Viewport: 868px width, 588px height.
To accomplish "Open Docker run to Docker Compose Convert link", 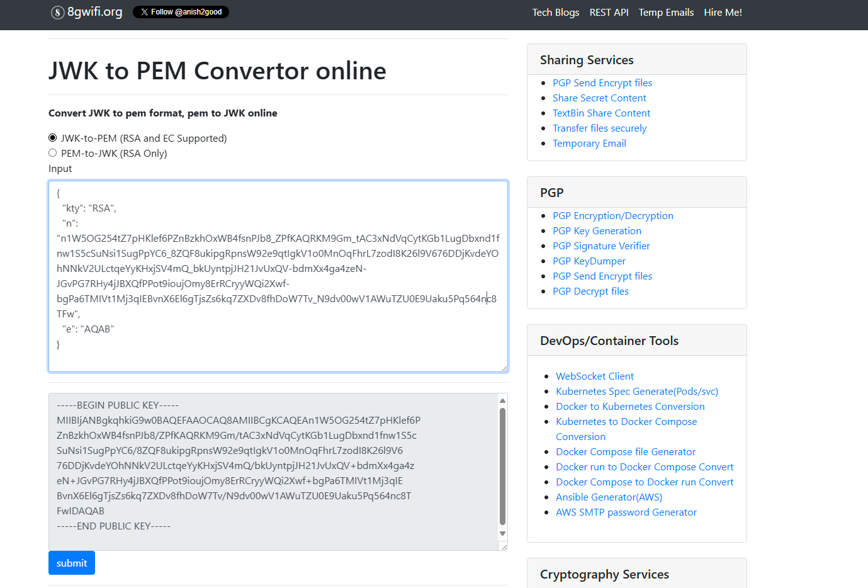I will (645, 467).
